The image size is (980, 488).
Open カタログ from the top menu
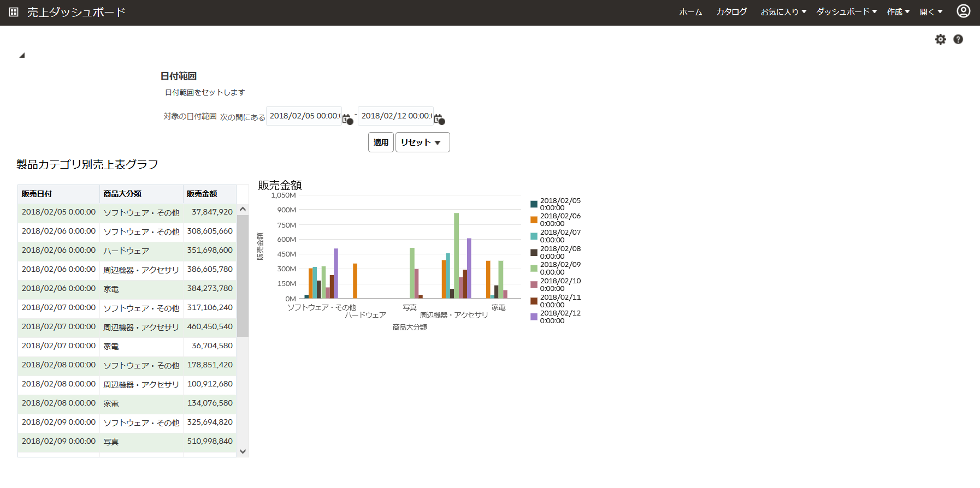coord(731,12)
